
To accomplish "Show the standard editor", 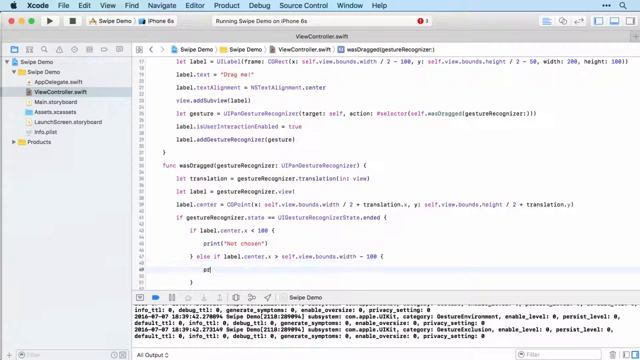I will (547, 21).
